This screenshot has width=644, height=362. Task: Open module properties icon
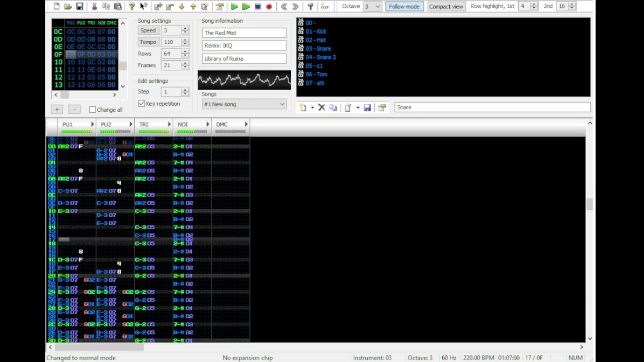219,7
